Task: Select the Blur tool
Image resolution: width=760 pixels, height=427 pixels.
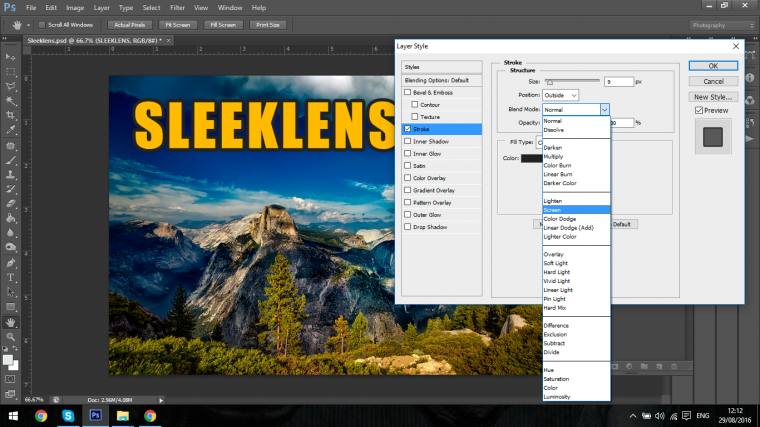Action: (x=10, y=233)
